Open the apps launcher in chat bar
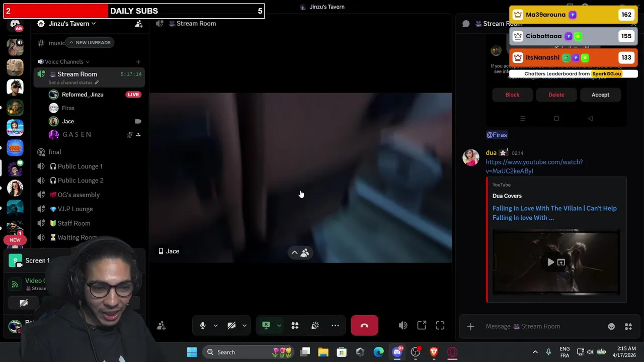 click(628, 326)
